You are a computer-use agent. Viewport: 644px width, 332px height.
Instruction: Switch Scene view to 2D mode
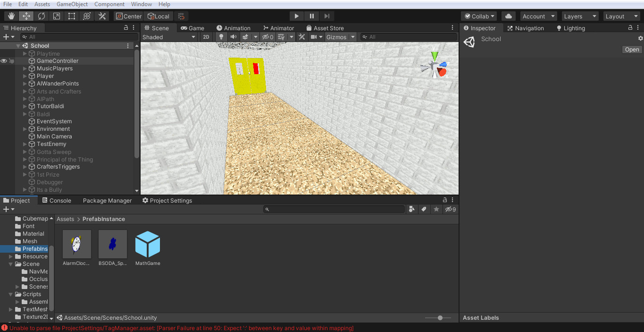click(206, 36)
